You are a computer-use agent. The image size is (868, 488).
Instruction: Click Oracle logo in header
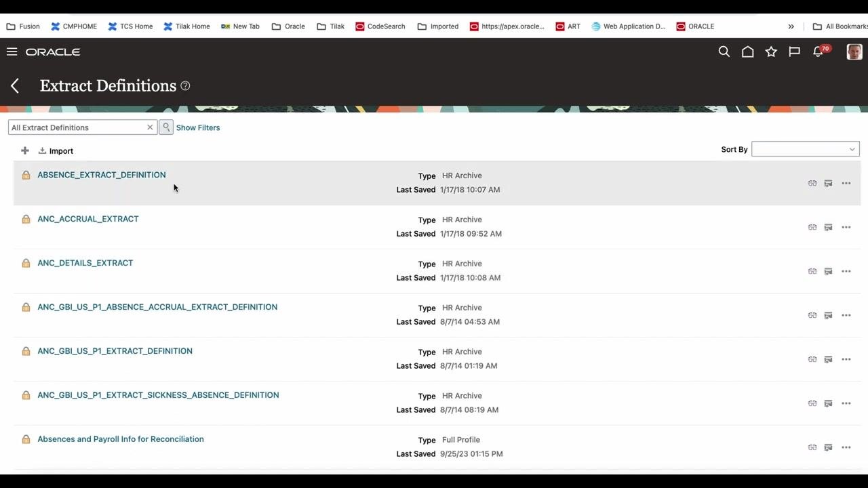pos(53,52)
